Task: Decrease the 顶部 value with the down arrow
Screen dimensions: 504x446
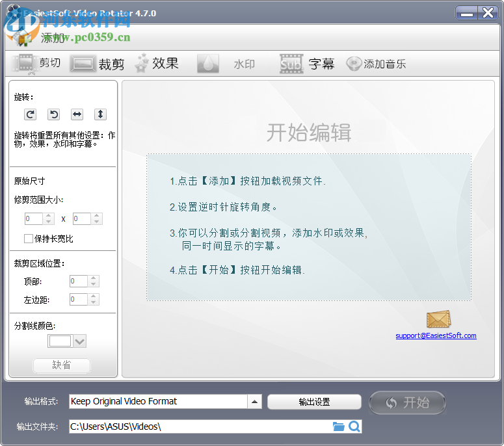Action: 94,284
